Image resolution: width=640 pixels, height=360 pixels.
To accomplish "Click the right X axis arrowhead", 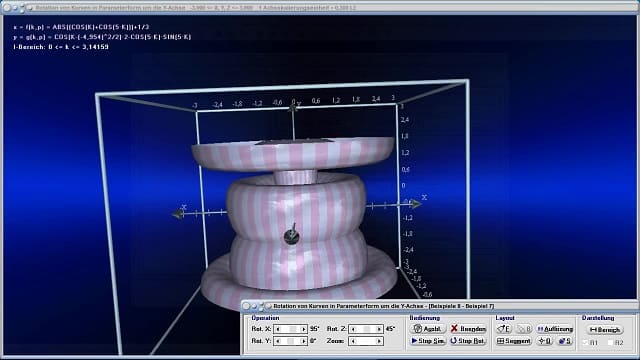I will [416, 203].
